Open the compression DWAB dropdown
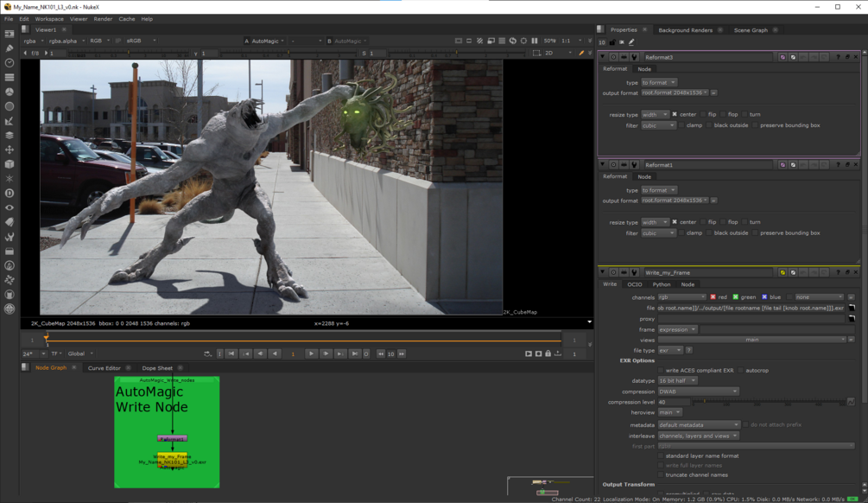This screenshot has width=868, height=503. (x=698, y=392)
